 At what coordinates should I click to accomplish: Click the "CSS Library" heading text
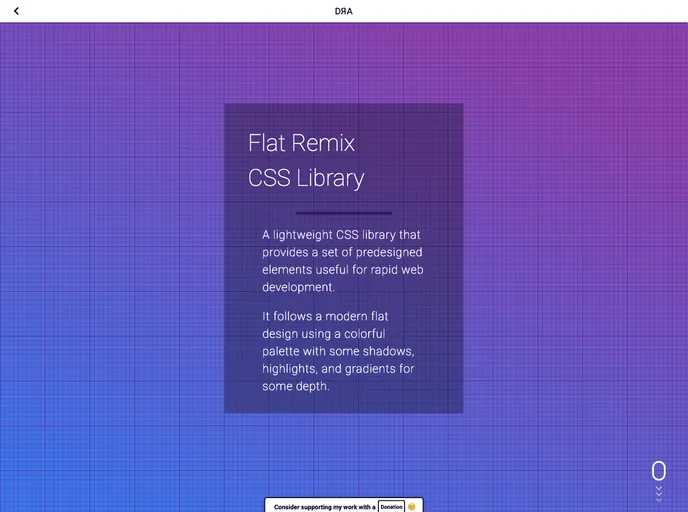[x=306, y=178]
